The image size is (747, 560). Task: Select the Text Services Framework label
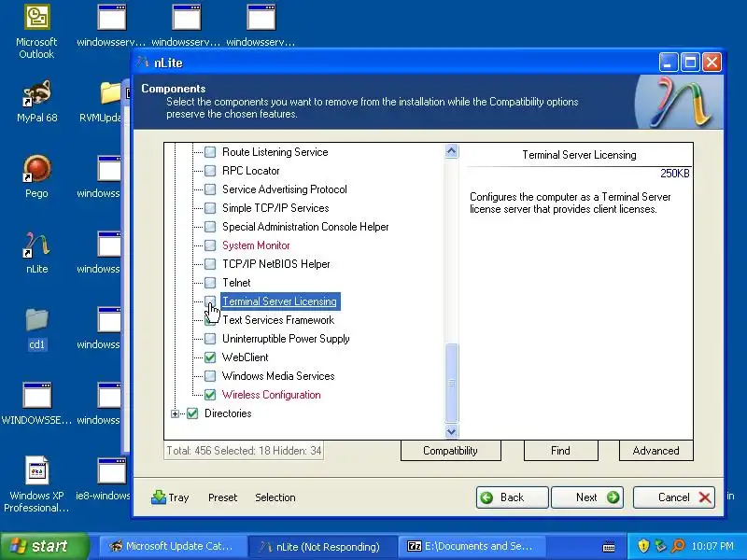coord(278,320)
